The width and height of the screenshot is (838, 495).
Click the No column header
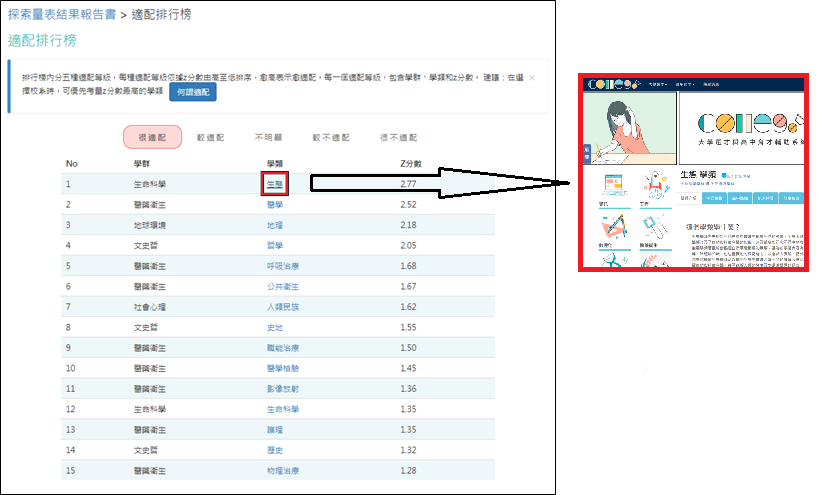(x=72, y=164)
